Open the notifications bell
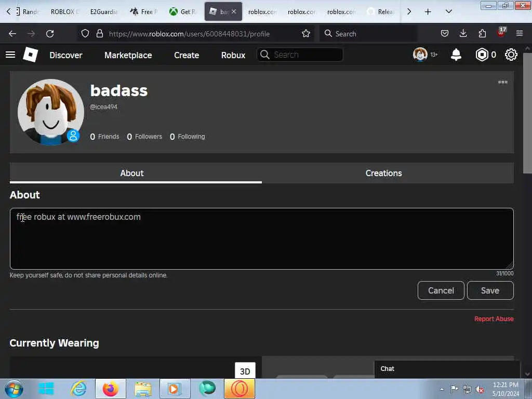 click(x=456, y=55)
